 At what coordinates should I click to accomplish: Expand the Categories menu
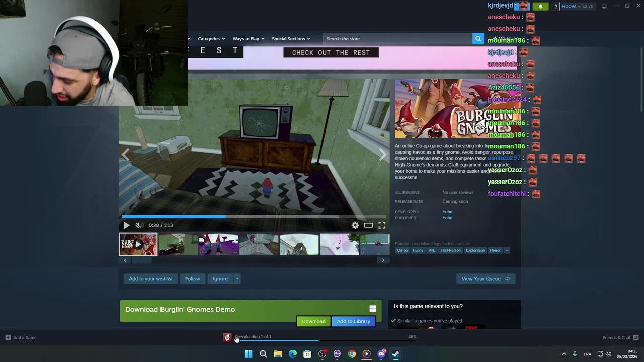pos(211,39)
